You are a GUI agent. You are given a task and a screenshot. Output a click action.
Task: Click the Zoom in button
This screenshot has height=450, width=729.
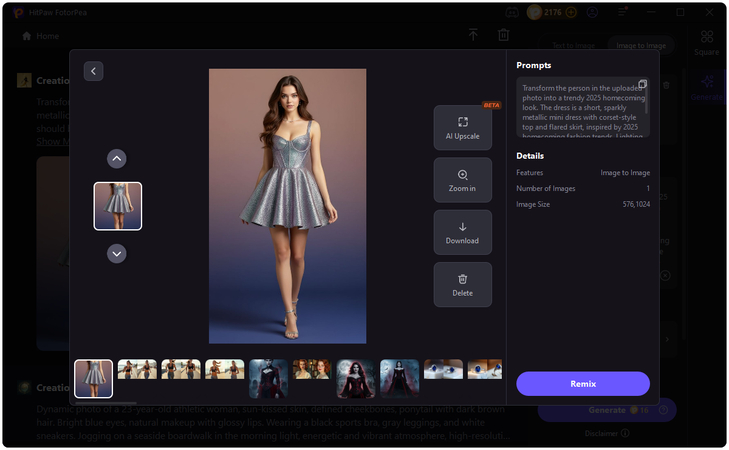pyautogui.click(x=462, y=180)
